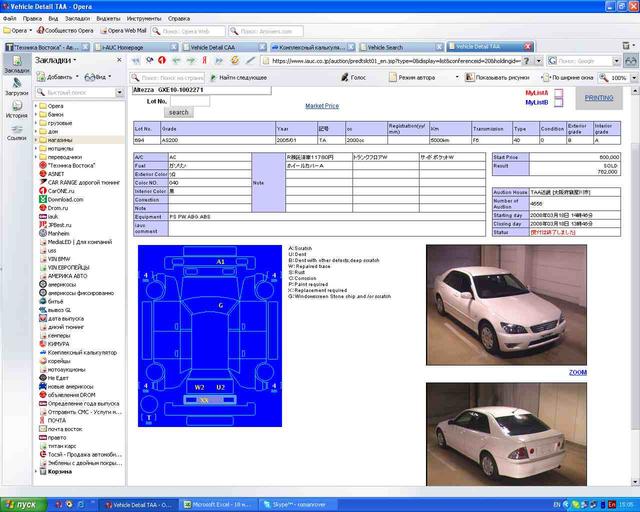Click the rear view car photo
Image resolution: width=640 pixels, height=512 pixels.
tap(506, 434)
